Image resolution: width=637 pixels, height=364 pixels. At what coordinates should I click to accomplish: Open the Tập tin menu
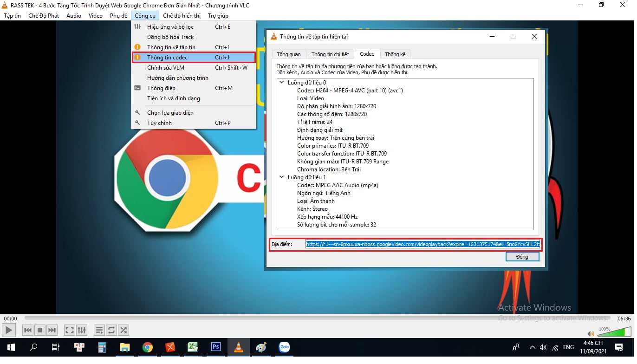tap(13, 16)
